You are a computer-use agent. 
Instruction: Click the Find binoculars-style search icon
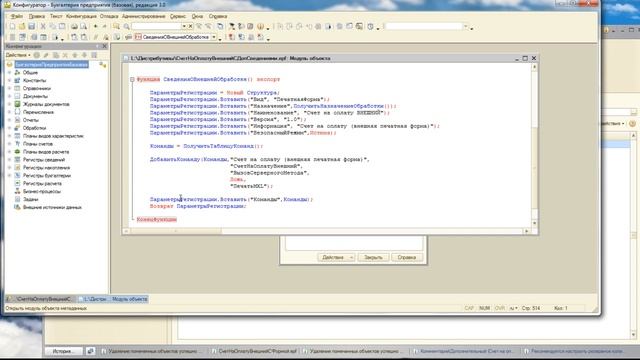click(x=116, y=27)
